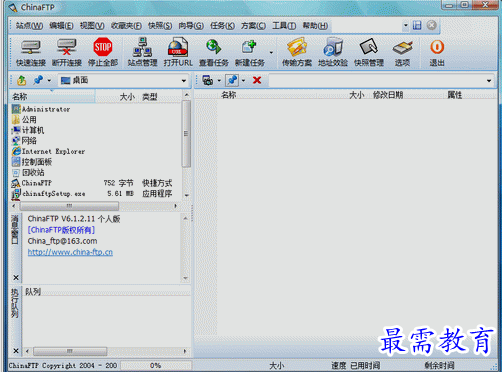Sort remote list by 属性 column
The image size is (502, 372).
click(454, 95)
